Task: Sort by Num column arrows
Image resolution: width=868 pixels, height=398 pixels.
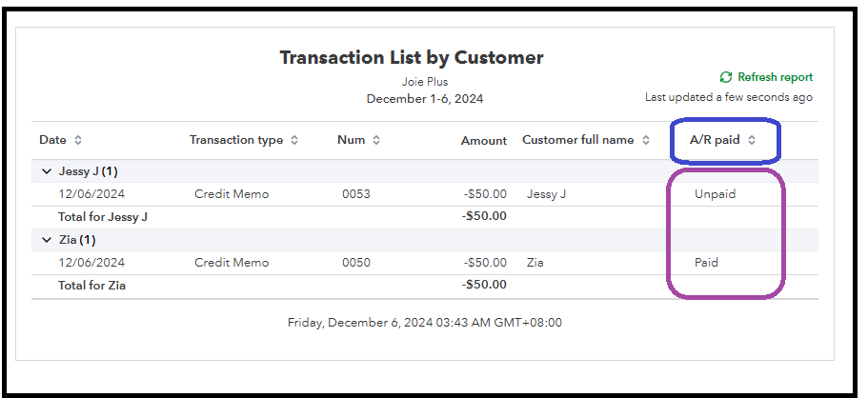Action: (376, 140)
